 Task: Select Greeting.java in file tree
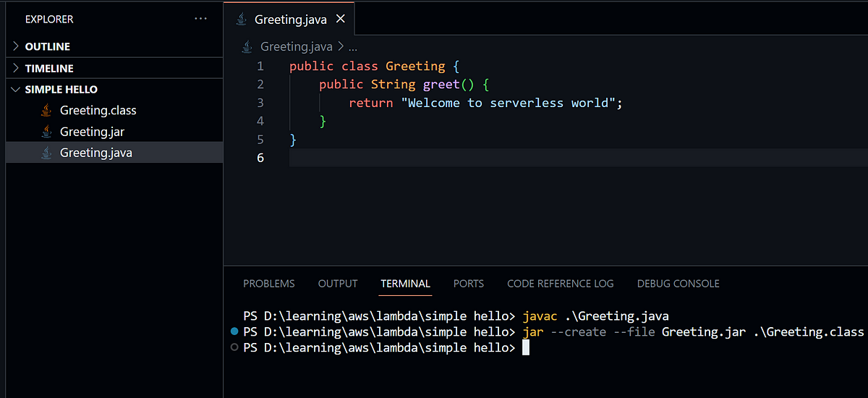pyautogui.click(x=114, y=153)
